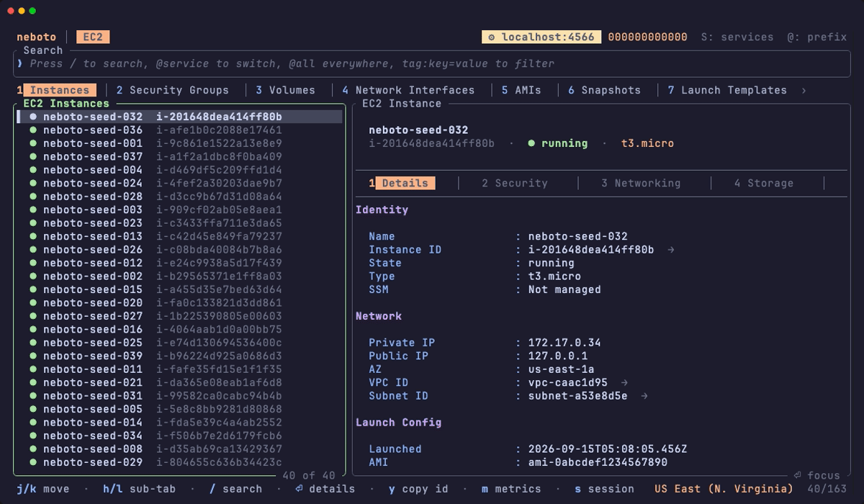Open the arrow link next to subnet-a53e8d5e
Viewport: 864px width, 504px height.
pos(644,396)
